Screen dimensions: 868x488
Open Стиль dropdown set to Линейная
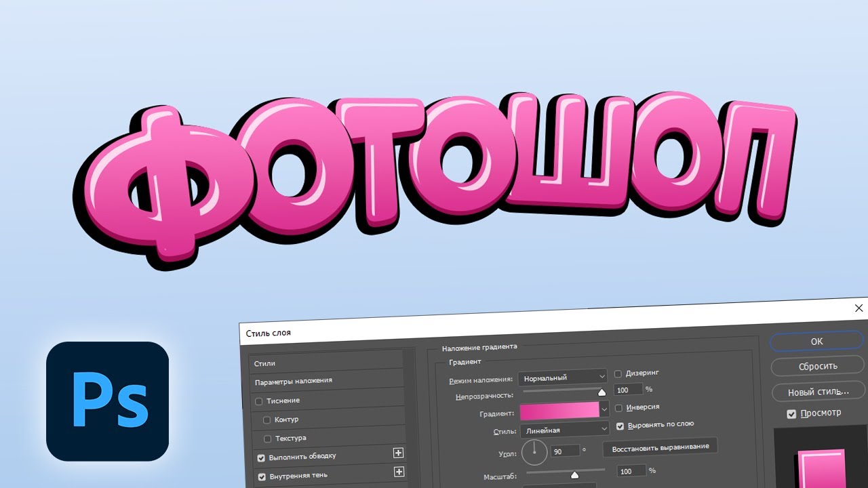(564, 430)
